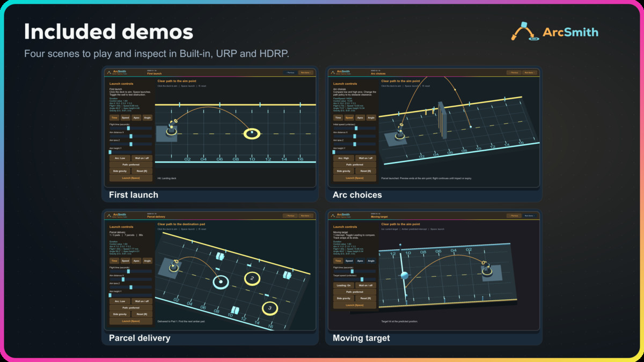Select the Apex tab in Arc choices demo
Screen dimensions: 644x362
[x=360, y=117]
